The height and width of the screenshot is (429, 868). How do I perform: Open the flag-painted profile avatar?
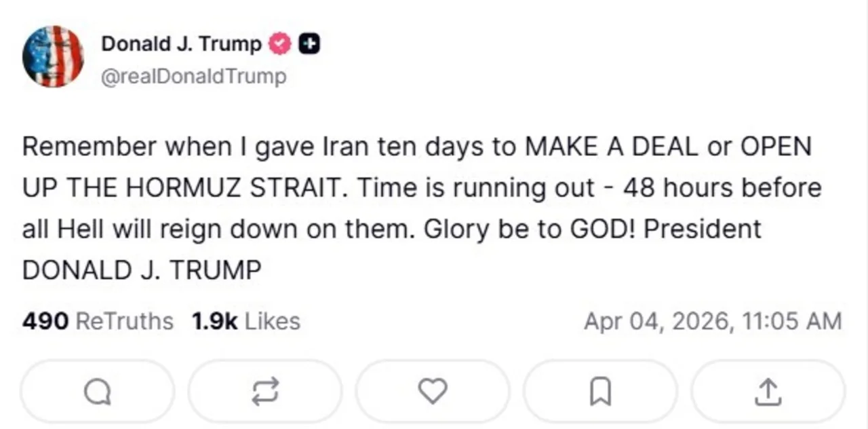click(53, 56)
